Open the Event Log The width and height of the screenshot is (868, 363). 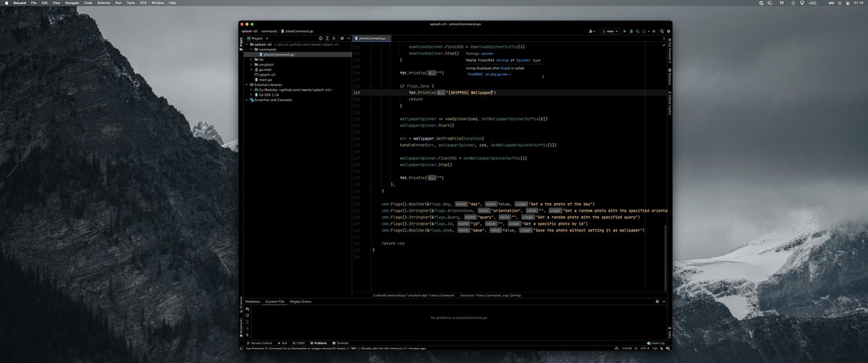click(655, 343)
